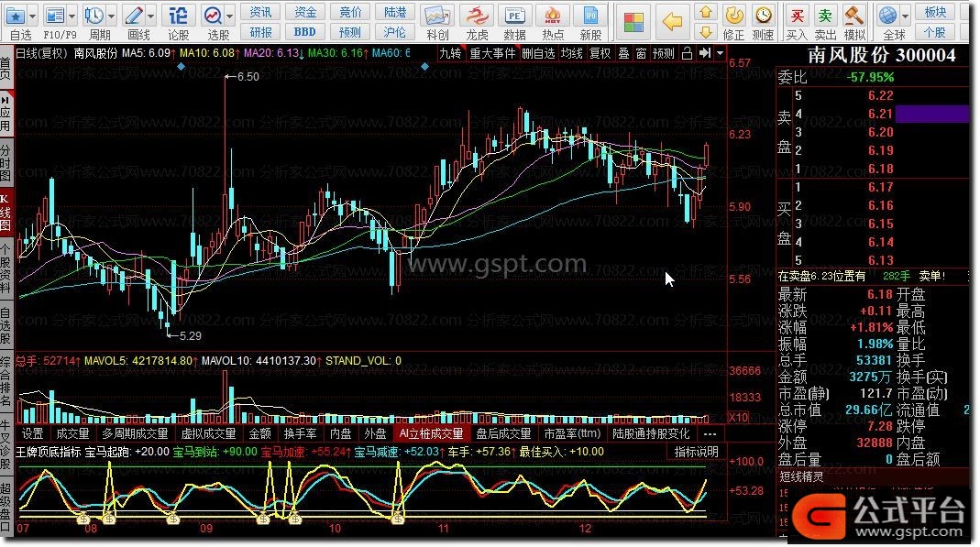Click the X10 volume scale label
Screen dimensions: 980x547
(738, 417)
